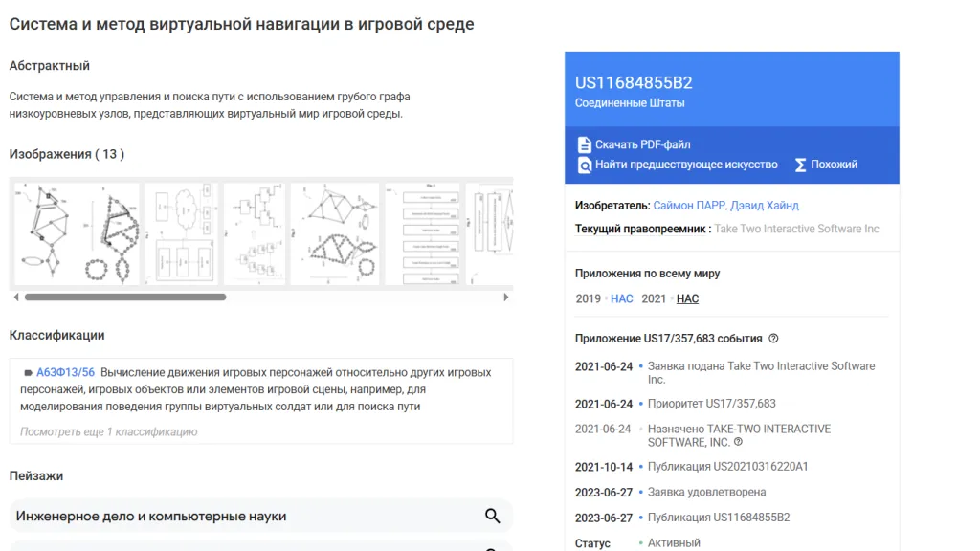Open inventor Саймон ПАРР link

[689, 206]
